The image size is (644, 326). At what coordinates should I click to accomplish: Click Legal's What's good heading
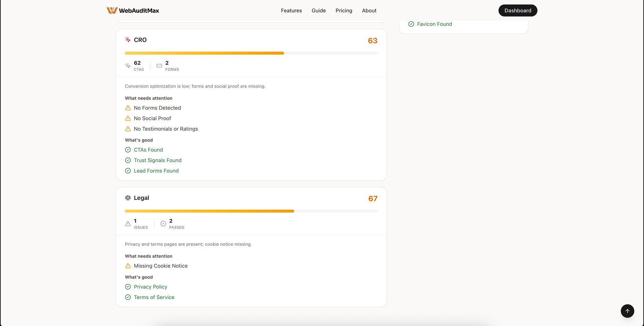click(139, 277)
